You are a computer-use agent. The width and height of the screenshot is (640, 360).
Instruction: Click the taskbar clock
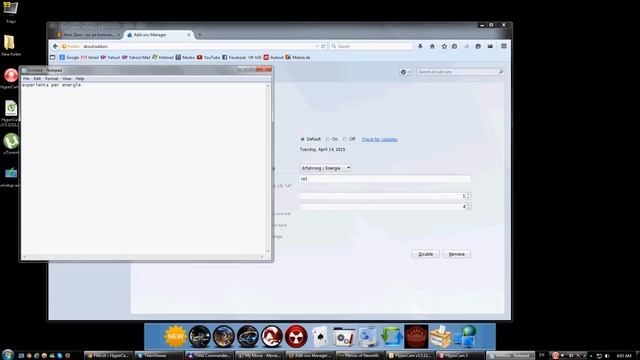coord(624,356)
